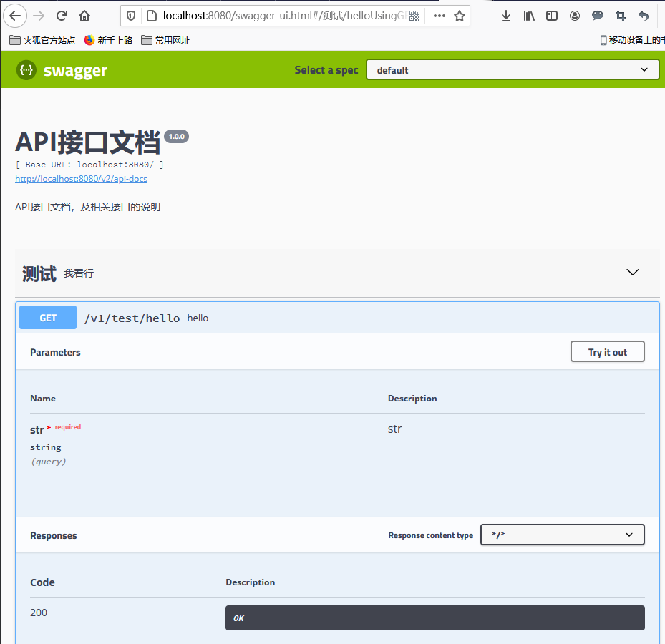Click the hello operation summary text

pyautogui.click(x=198, y=318)
